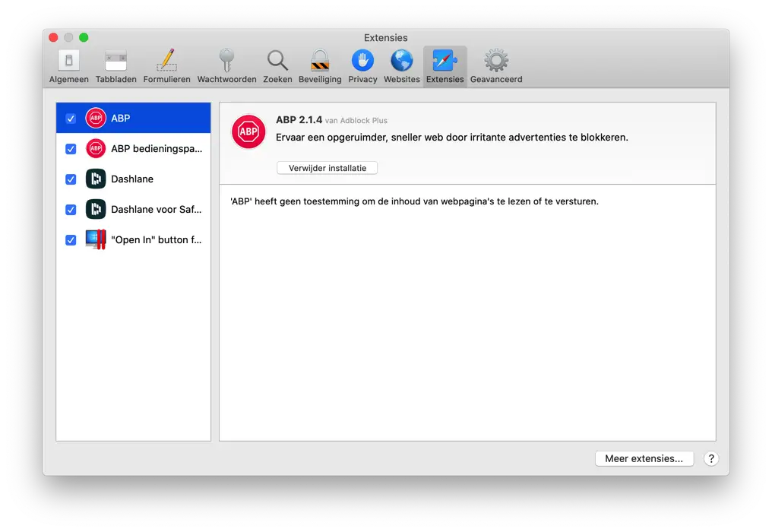
Task: Select the Extensies toolbar tab
Action: click(x=445, y=66)
